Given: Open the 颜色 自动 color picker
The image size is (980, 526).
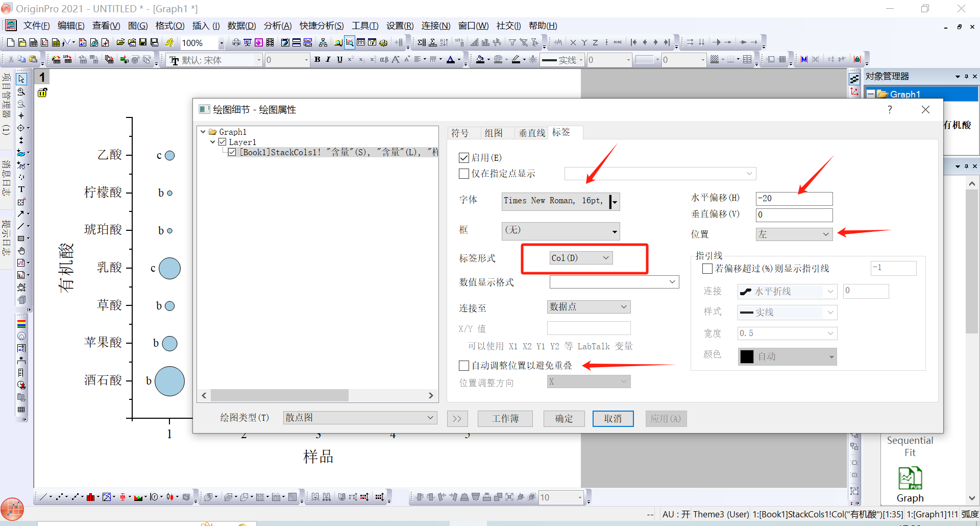Looking at the screenshot, I should (787, 356).
